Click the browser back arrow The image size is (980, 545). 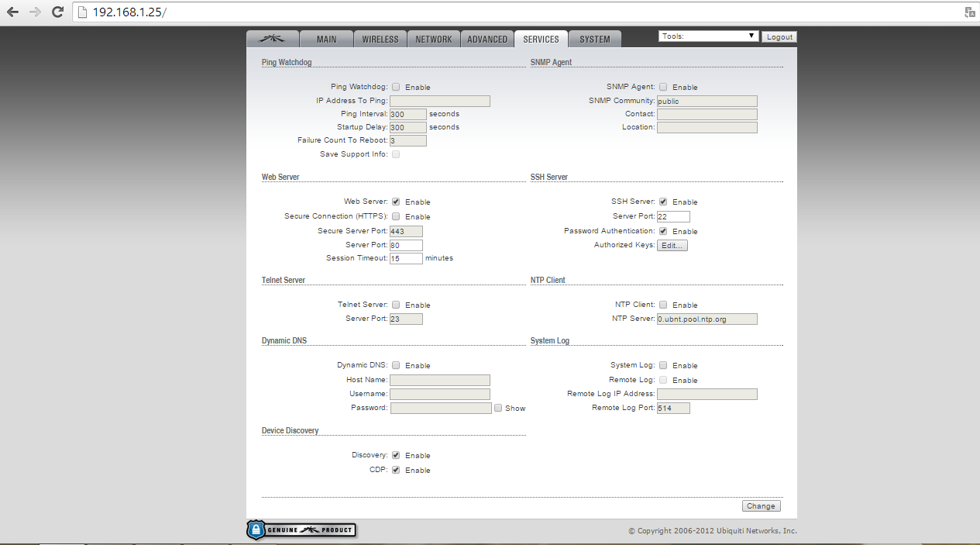click(13, 12)
